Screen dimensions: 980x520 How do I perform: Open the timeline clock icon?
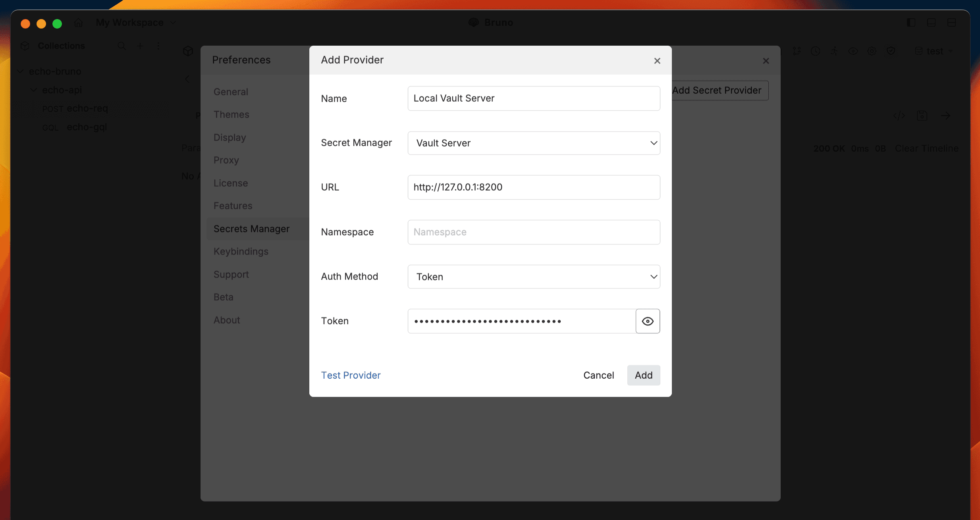pos(815,51)
